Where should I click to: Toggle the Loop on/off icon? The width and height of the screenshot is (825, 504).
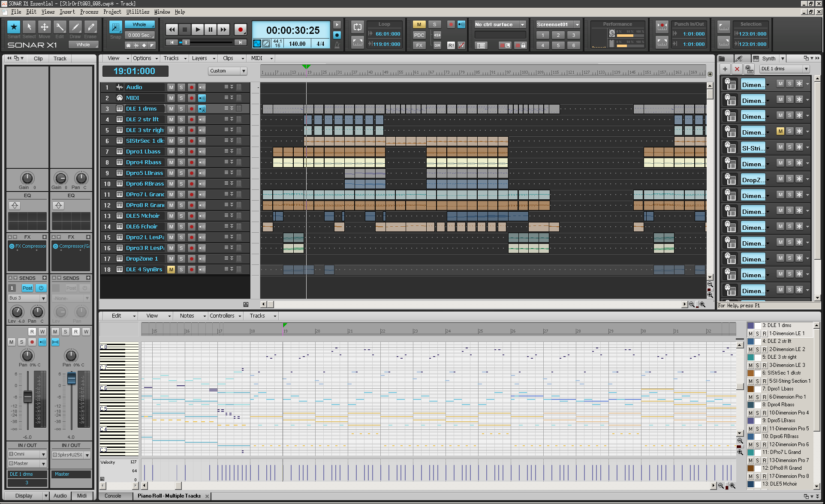[357, 27]
